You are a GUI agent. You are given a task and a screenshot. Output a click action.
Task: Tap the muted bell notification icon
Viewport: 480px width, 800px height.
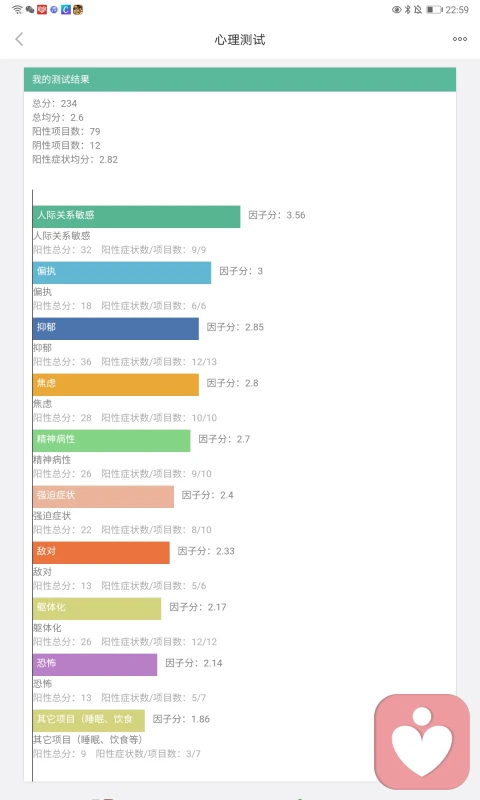[418, 9]
